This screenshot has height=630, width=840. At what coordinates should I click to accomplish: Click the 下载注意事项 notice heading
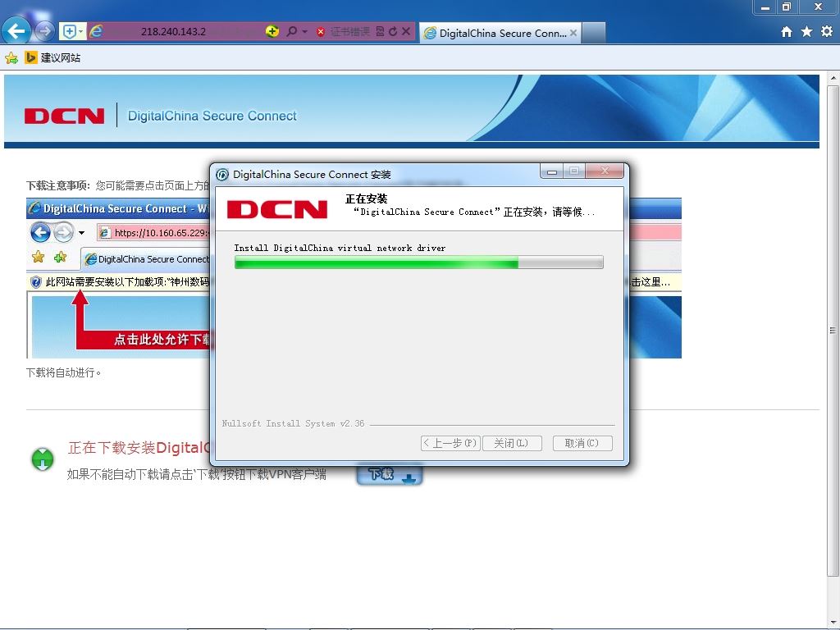(58, 185)
